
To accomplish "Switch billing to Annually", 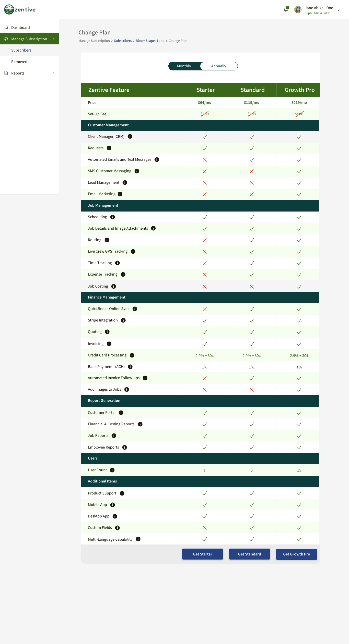I will click(219, 66).
